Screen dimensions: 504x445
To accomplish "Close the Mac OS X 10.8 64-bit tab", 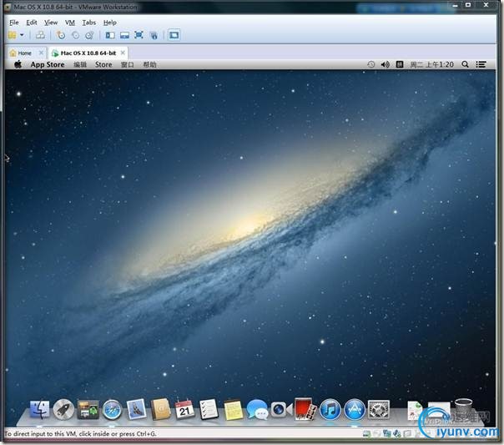I will coord(123,53).
